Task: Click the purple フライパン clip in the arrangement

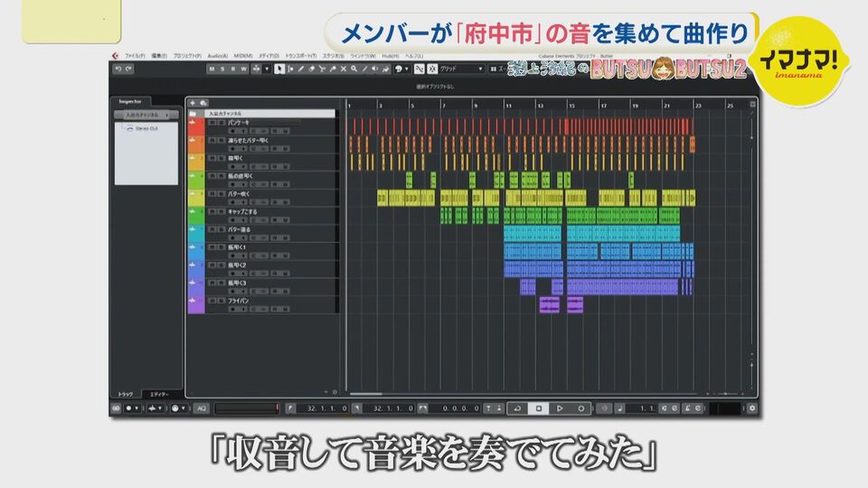Action: click(x=549, y=305)
